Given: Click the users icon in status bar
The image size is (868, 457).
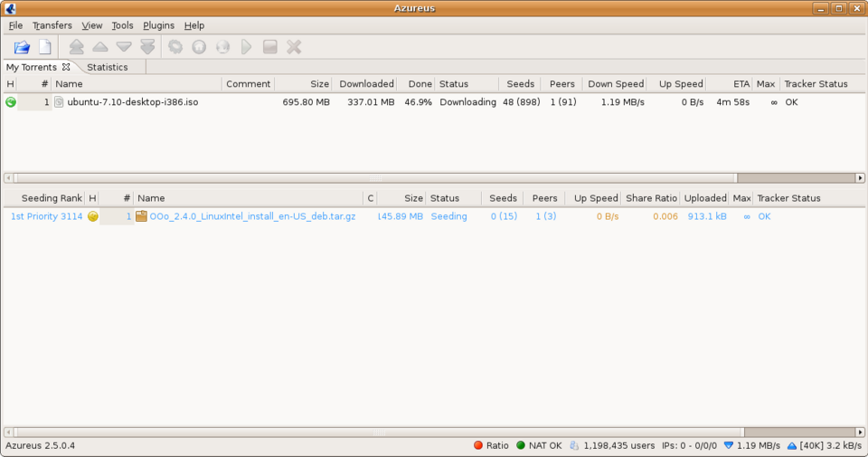Looking at the screenshot, I should [x=575, y=445].
